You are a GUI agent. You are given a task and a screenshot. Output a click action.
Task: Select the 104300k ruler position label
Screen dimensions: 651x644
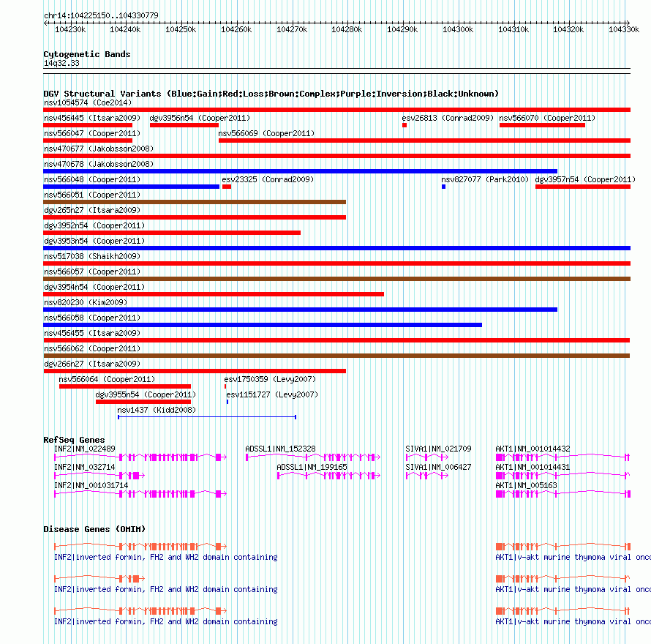(458, 29)
